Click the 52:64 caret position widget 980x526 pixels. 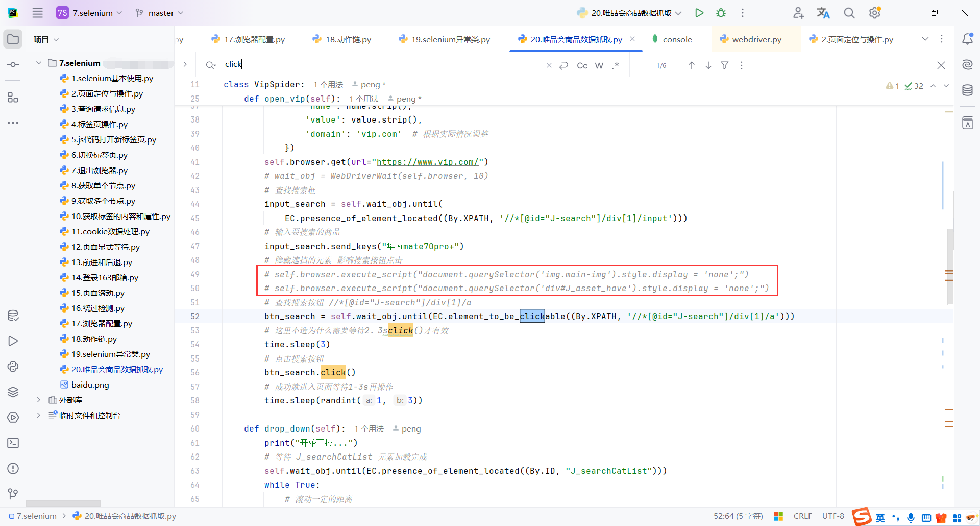(738, 516)
